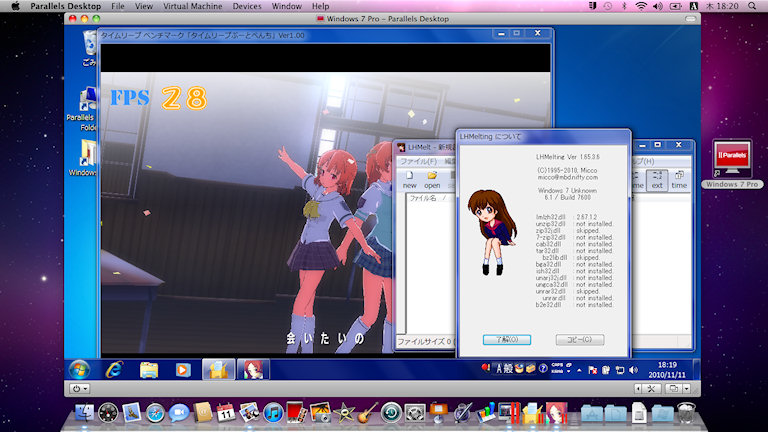Switch to Time Leap benchmark taskbar button
The image size is (768, 432).
point(253,370)
